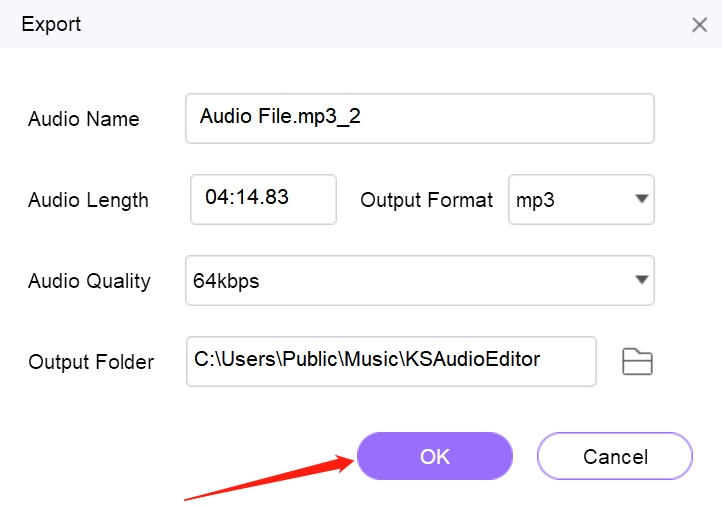Open the 64kbps quality combo box

[419, 280]
